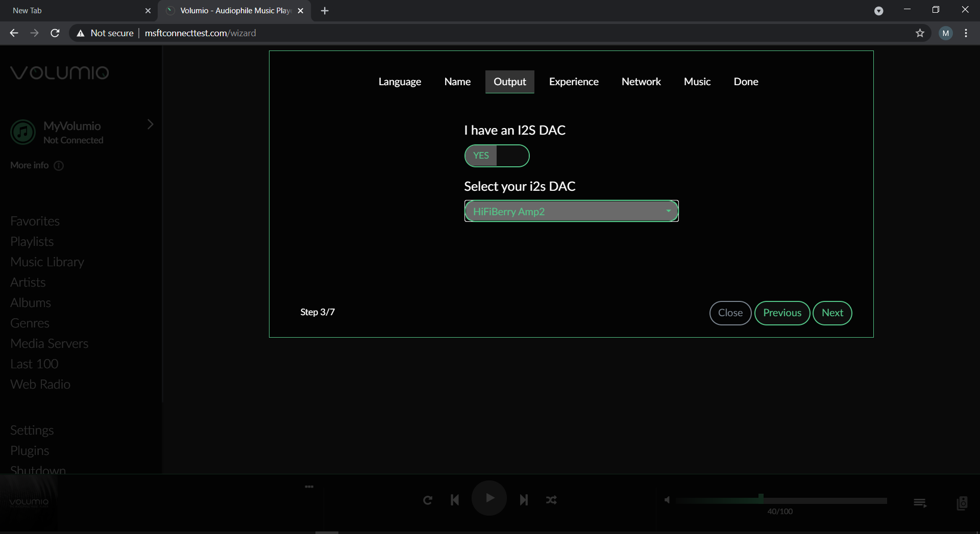
Task: Browse the Music Library
Action: 47,262
